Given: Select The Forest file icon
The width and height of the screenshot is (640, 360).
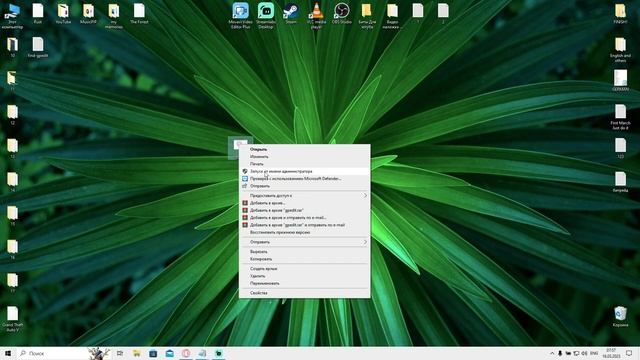Looking at the screenshot, I should coord(139,13).
